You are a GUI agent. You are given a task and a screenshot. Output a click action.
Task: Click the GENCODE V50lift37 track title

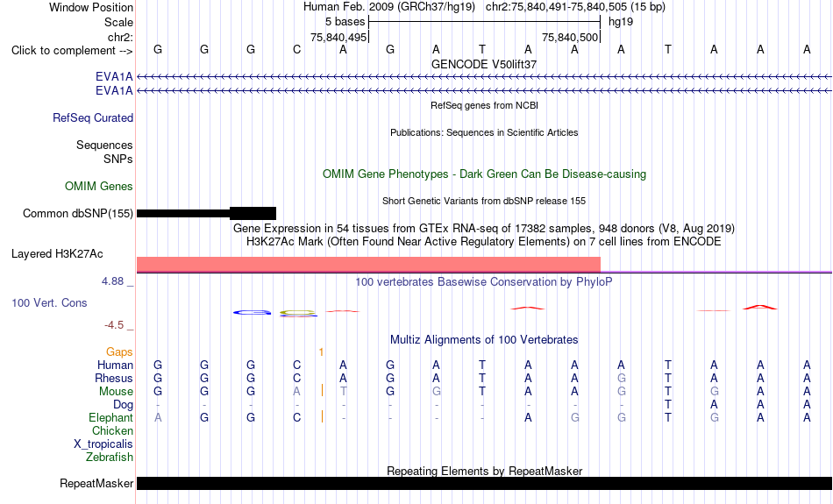(x=484, y=64)
